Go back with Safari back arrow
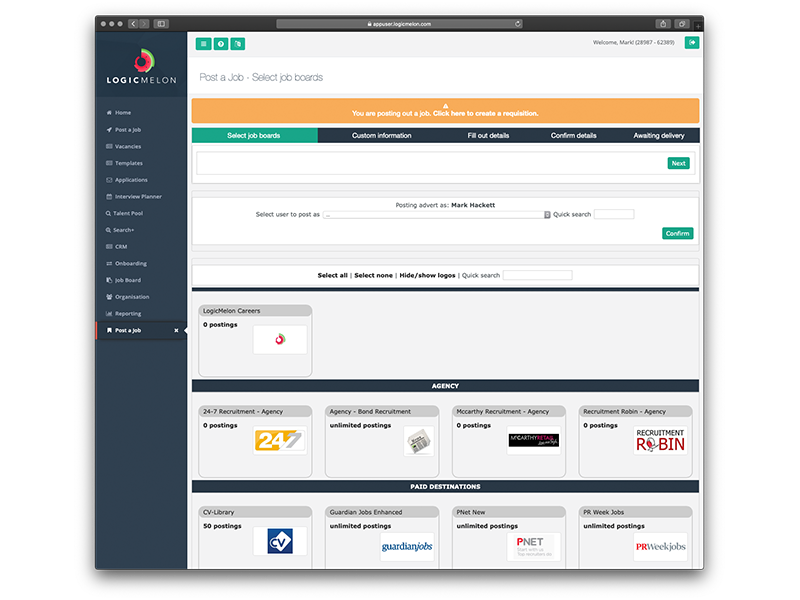The height and width of the screenshot is (600, 800). 133,23
